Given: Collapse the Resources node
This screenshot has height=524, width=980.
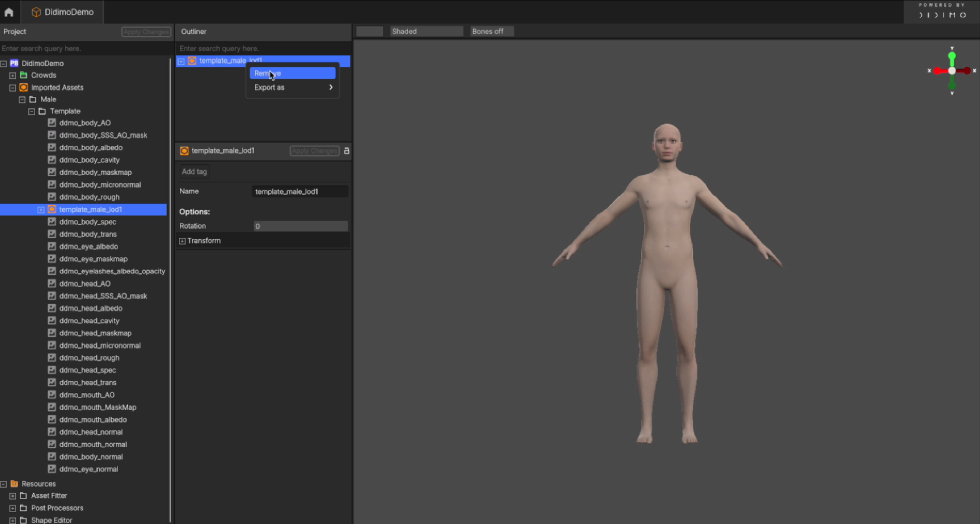Looking at the screenshot, I should coord(4,484).
